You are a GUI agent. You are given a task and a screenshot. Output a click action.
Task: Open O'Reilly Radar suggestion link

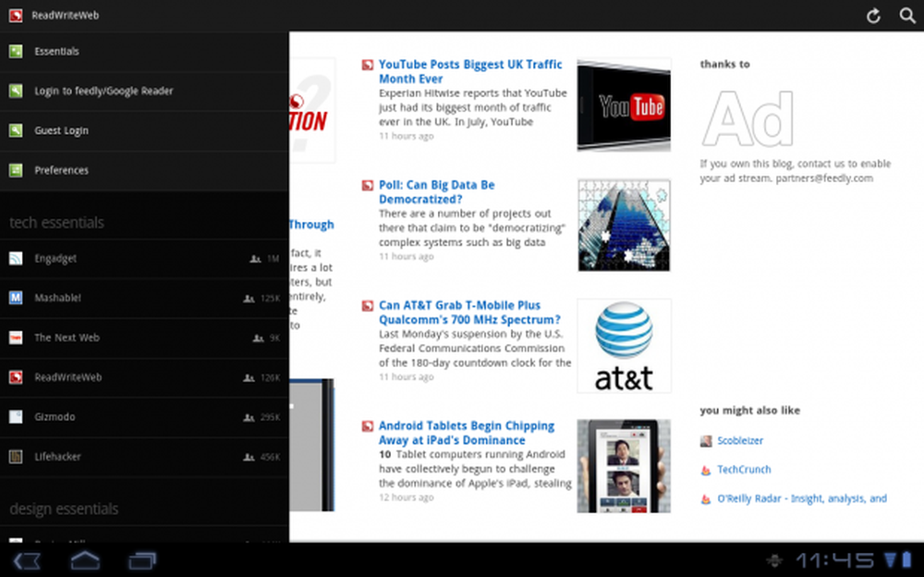(802, 498)
